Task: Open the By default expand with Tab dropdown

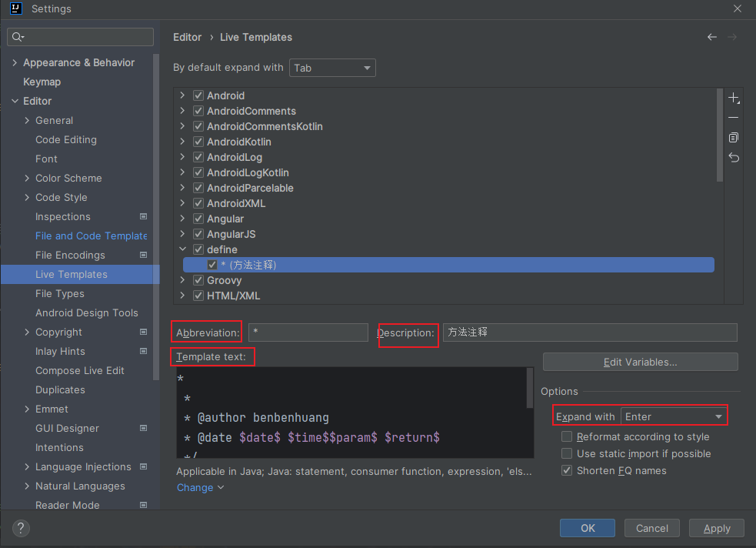Action: click(x=332, y=68)
